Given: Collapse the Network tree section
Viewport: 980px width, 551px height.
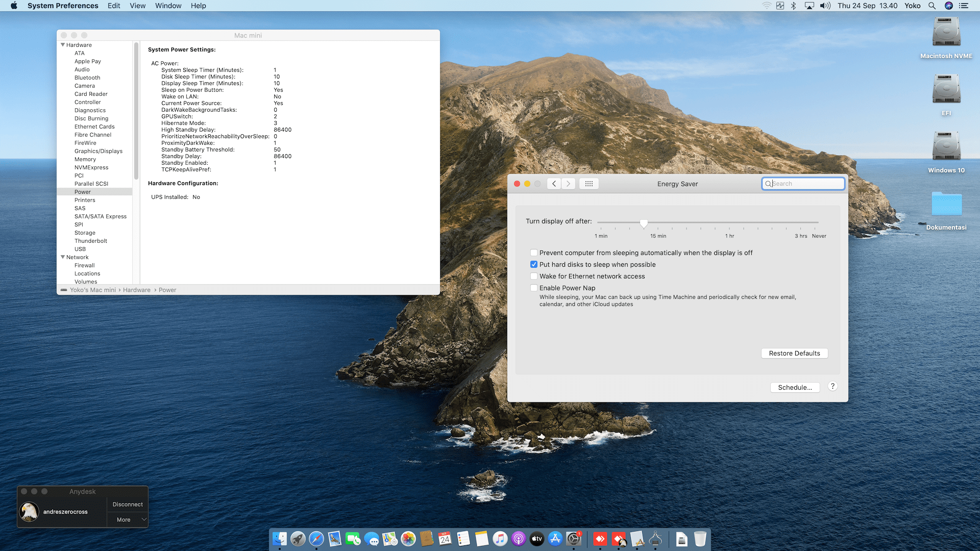Looking at the screenshot, I should [63, 257].
